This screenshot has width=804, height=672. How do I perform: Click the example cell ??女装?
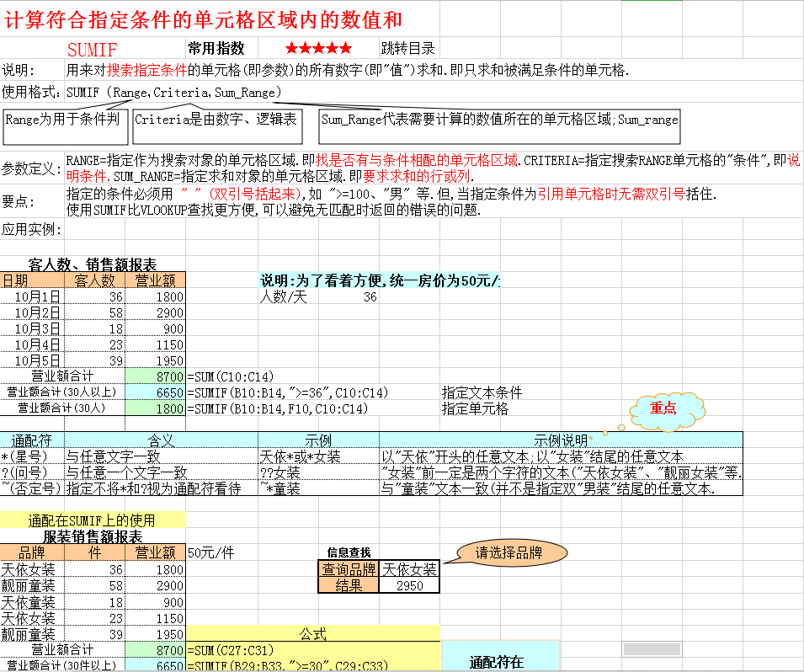318,472
